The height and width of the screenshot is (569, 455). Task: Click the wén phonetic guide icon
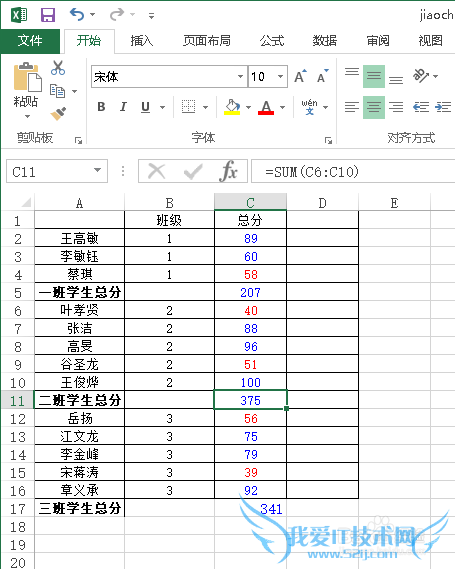[309, 107]
